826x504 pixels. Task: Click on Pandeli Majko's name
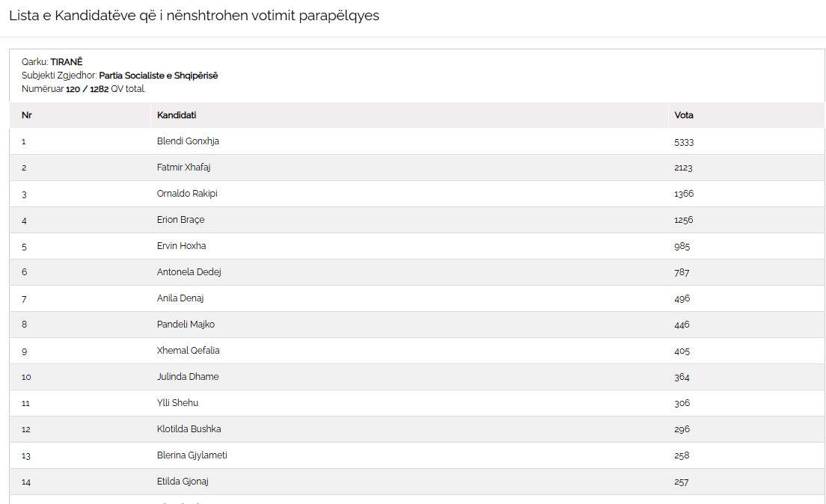(186, 325)
